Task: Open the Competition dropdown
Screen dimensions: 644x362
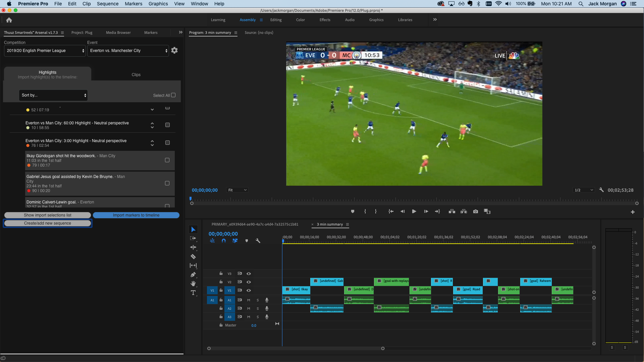Action: [x=45, y=51]
